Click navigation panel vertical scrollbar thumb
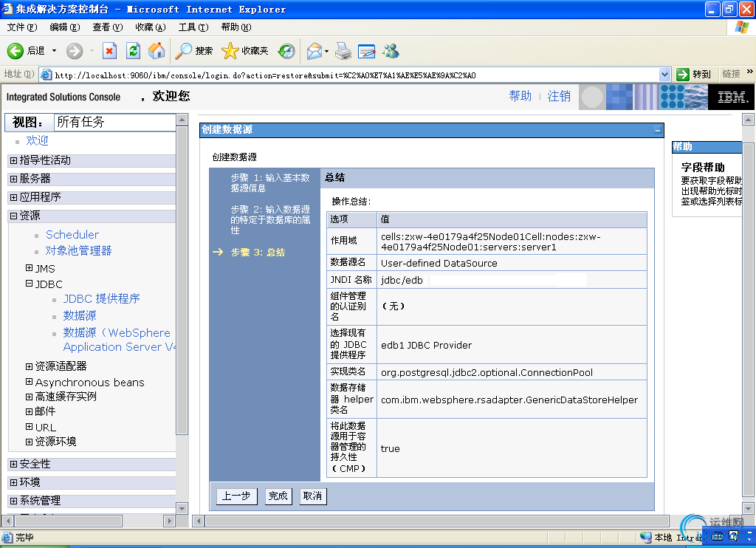 pos(182,280)
